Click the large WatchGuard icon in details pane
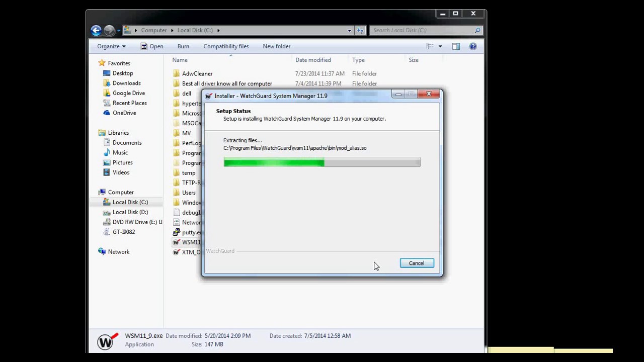Image resolution: width=644 pixels, height=362 pixels. pyautogui.click(x=107, y=341)
